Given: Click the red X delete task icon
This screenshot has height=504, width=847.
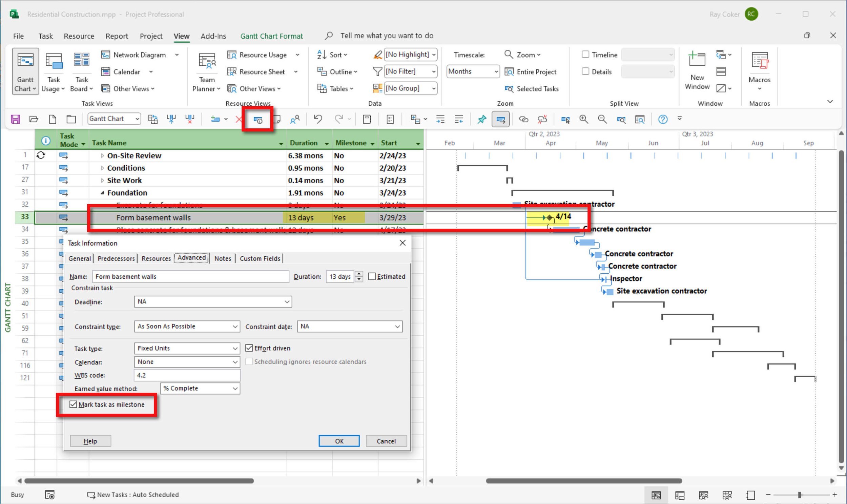Looking at the screenshot, I should (x=239, y=119).
